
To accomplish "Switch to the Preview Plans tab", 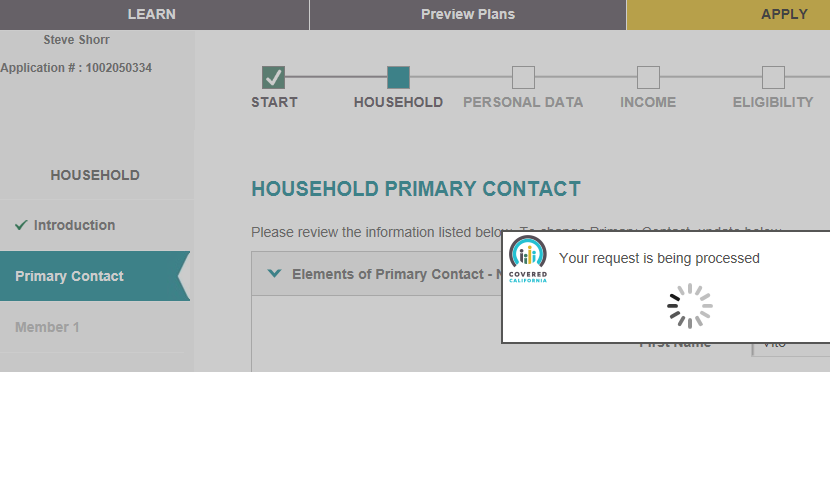I will pos(468,14).
